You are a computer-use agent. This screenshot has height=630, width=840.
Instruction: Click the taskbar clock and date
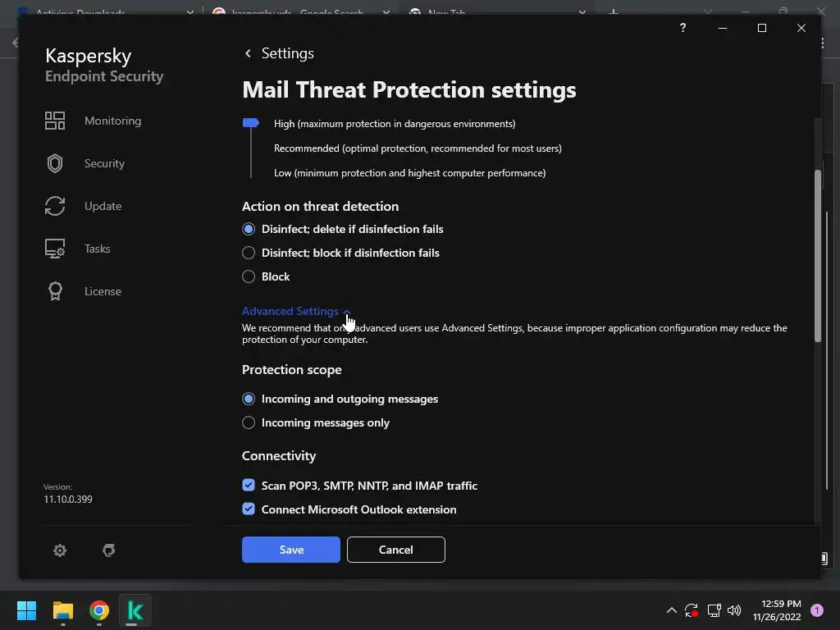tap(778, 610)
